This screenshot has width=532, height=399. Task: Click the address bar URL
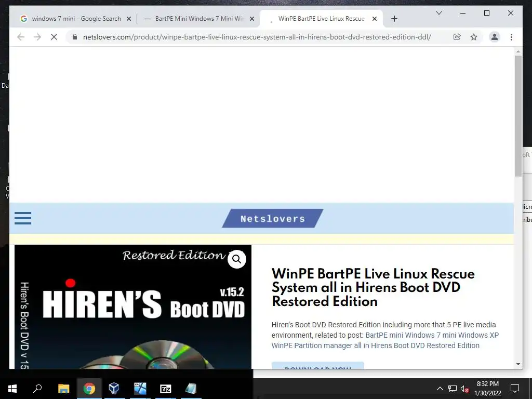[x=257, y=37]
